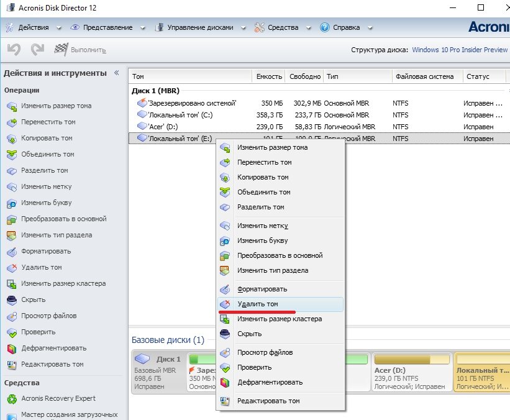Click sidebar icon for Копировать том

pos(12,139)
